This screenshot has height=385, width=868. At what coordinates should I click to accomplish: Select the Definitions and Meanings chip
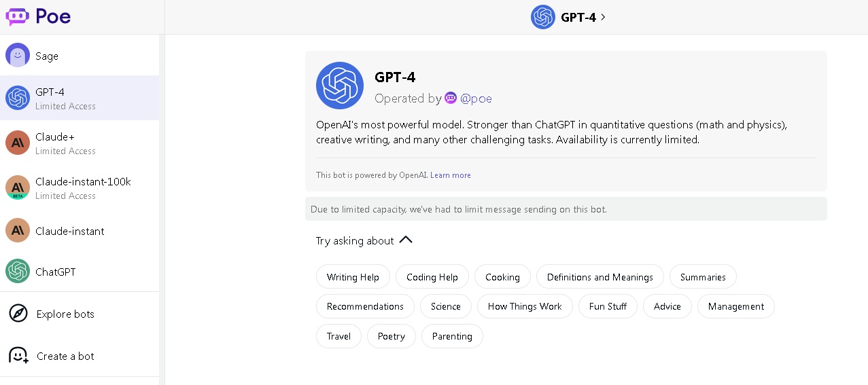click(600, 277)
